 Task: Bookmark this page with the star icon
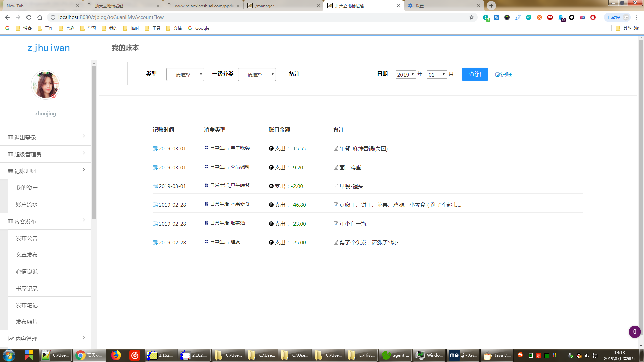[x=472, y=17]
